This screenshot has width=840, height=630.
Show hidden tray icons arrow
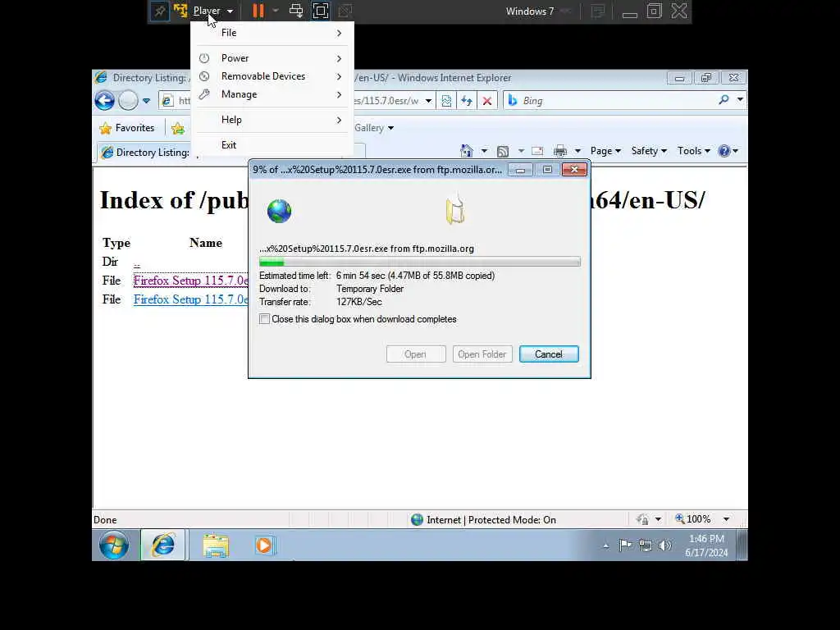point(606,546)
